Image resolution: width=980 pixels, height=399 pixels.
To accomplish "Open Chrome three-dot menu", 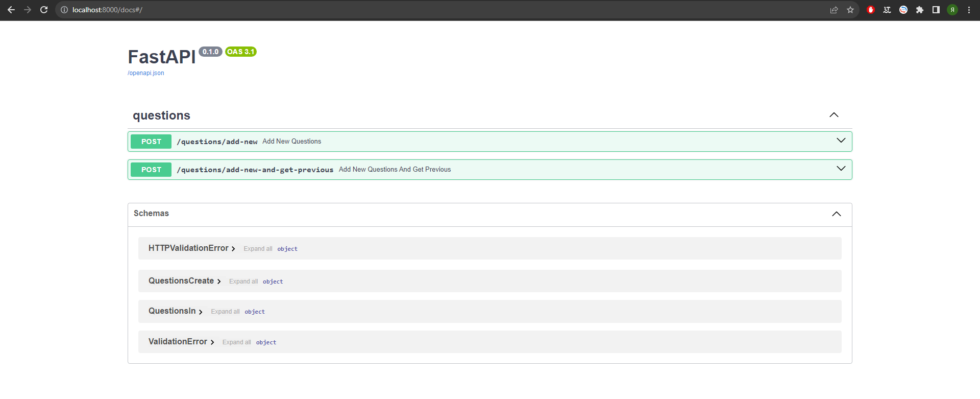I will 969,10.
